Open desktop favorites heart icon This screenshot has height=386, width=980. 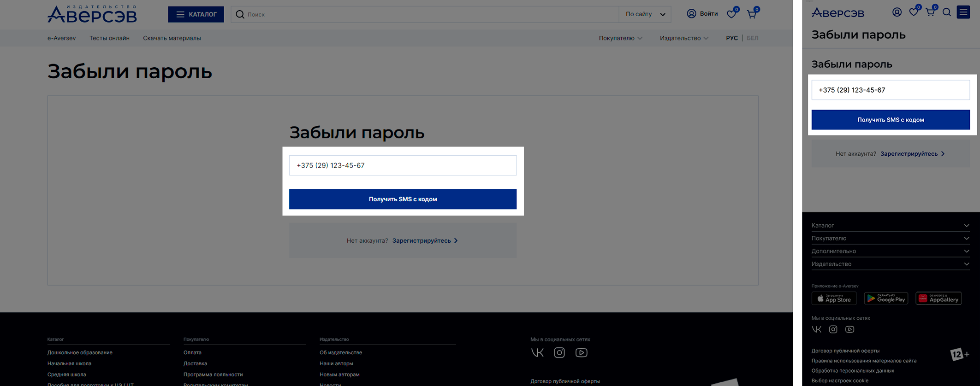click(x=731, y=14)
